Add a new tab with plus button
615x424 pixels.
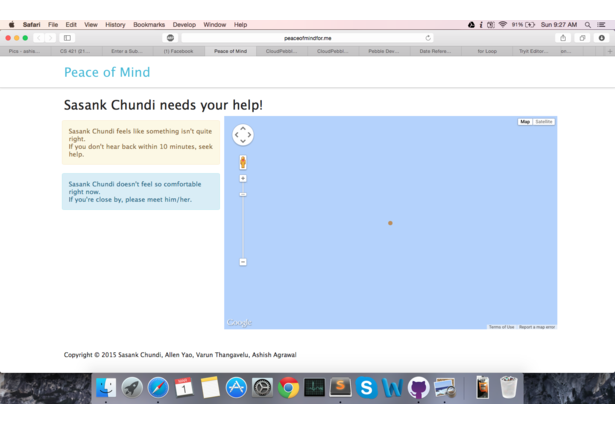coord(610,51)
